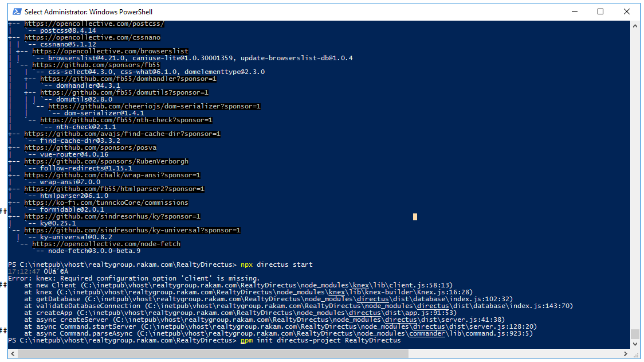Click the horizontal scrollbar left arrow
644x362 pixels.
[x=13, y=353]
